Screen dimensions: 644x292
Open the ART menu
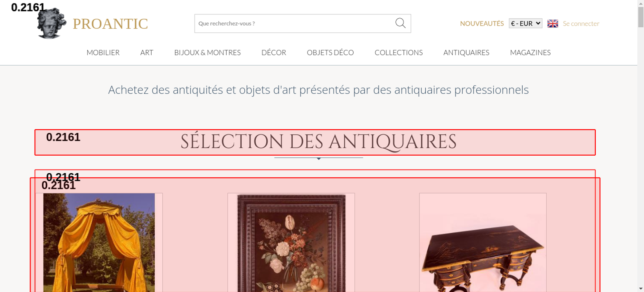coord(147,52)
